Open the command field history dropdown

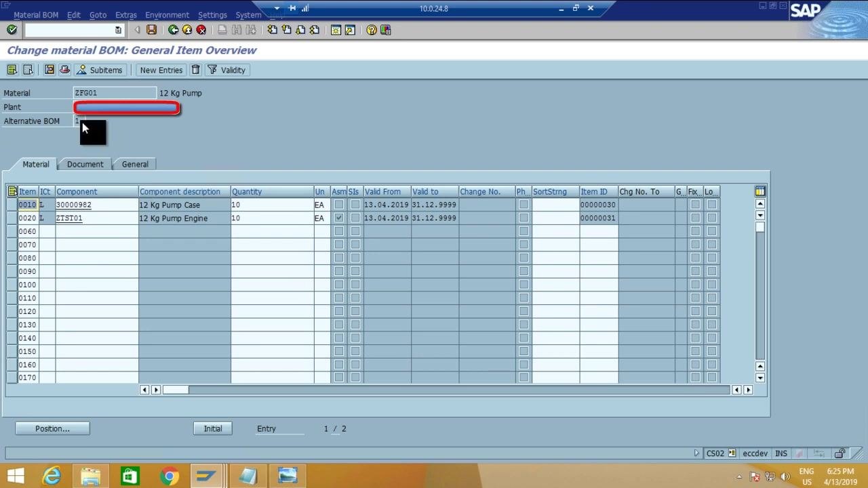click(118, 30)
